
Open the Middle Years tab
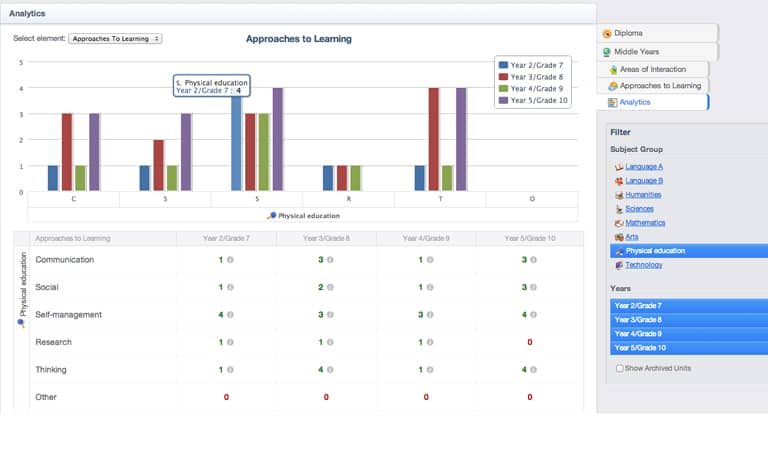657,51
